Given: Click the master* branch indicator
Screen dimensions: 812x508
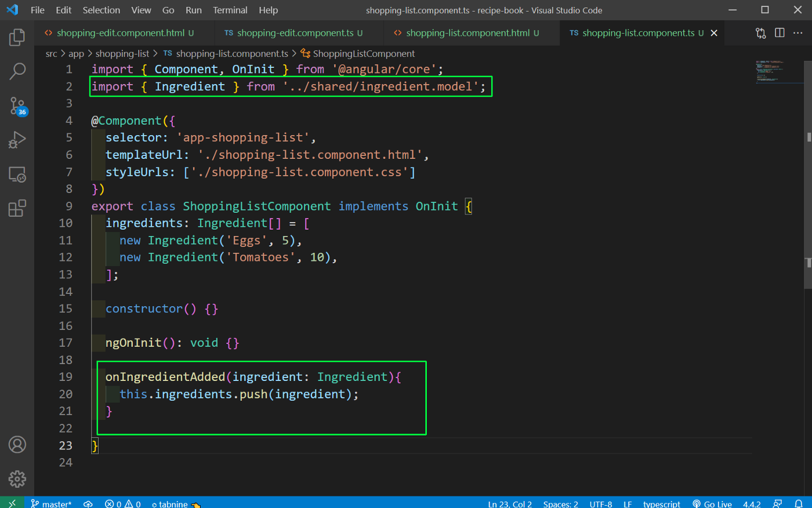Looking at the screenshot, I should (51, 504).
